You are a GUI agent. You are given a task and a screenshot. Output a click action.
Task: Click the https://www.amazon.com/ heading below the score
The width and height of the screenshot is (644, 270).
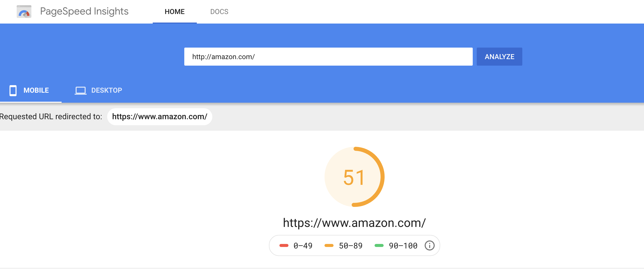[354, 223]
